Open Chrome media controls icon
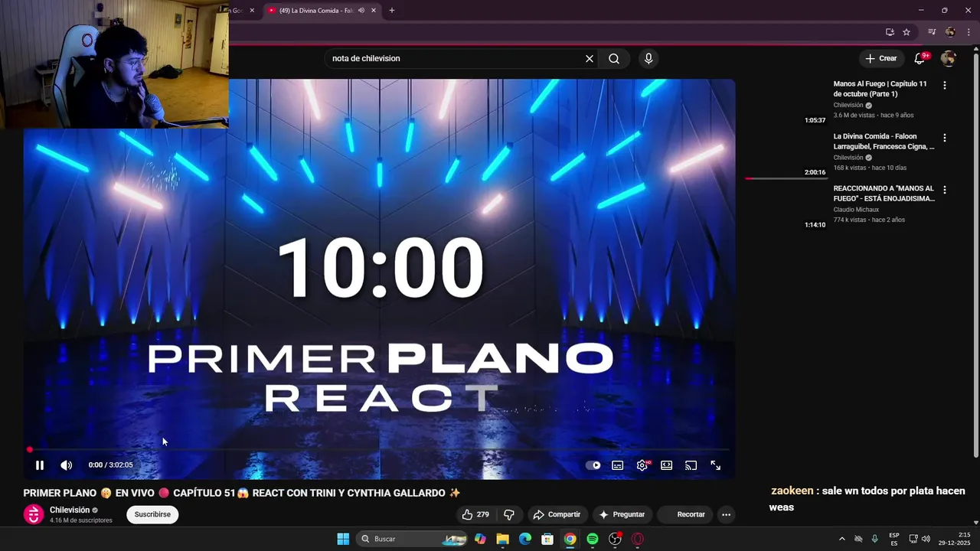The image size is (980, 551). [932, 32]
